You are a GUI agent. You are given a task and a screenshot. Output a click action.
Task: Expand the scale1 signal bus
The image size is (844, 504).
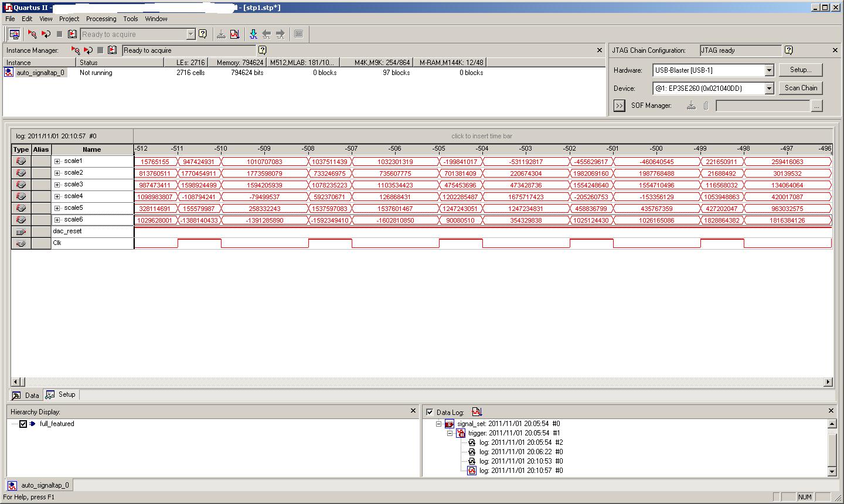[x=57, y=161]
